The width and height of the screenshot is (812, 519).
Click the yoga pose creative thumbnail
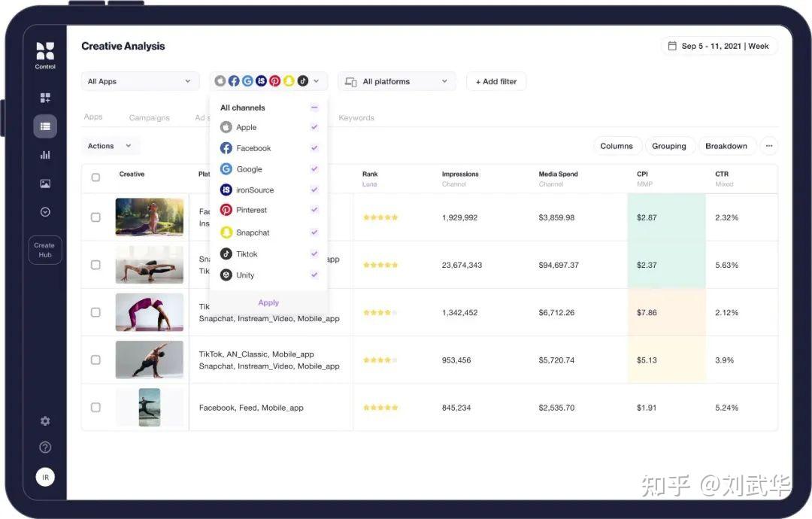point(149,217)
